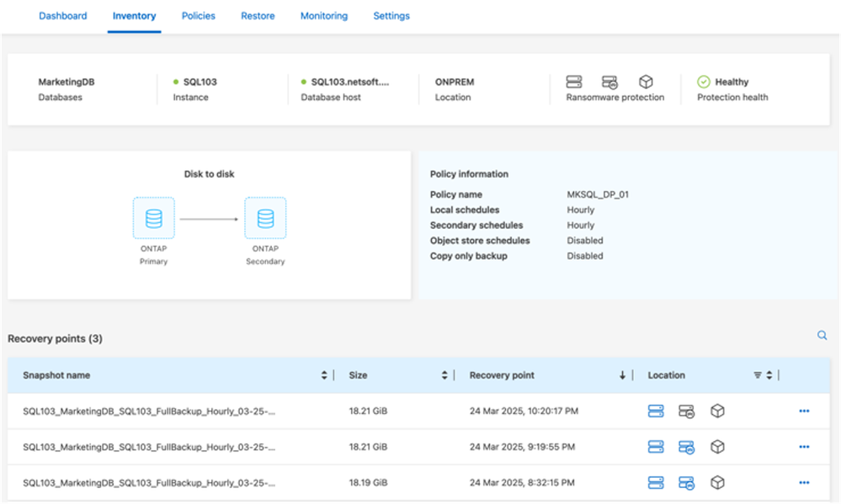
Task: Sort by Size column arrows
Action: [x=444, y=375]
